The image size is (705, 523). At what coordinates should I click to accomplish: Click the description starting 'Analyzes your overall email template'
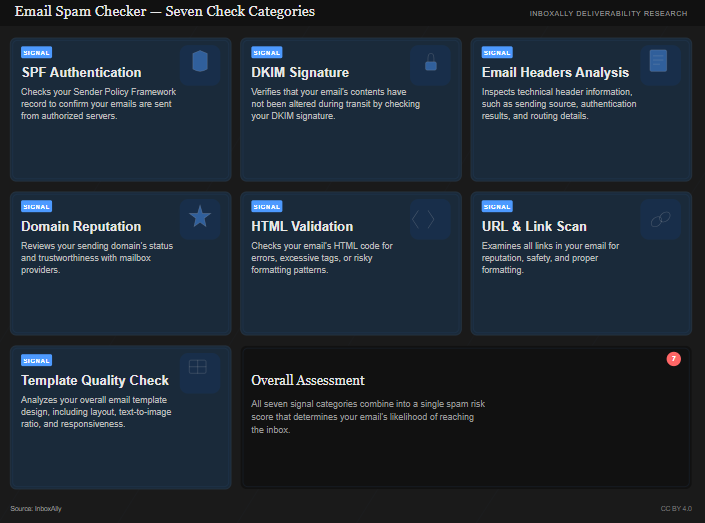pos(96,412)
